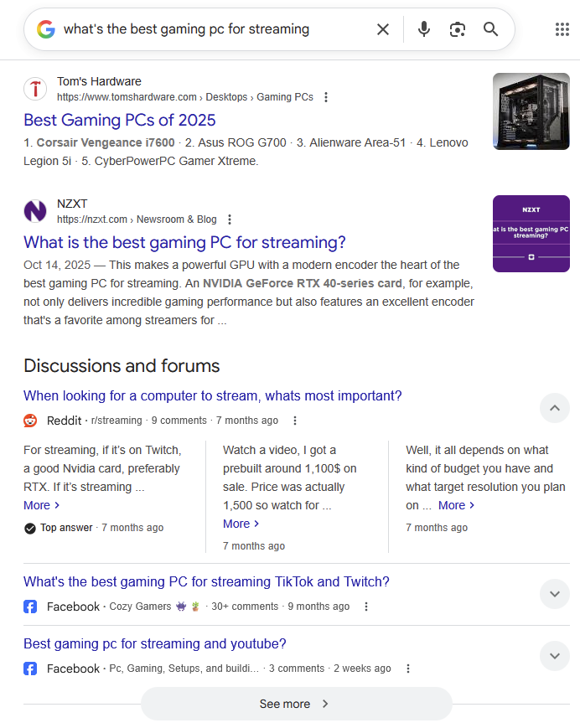Click into the search text field
The width and height of the screenshot is (580, 728).
coord(210,29)
